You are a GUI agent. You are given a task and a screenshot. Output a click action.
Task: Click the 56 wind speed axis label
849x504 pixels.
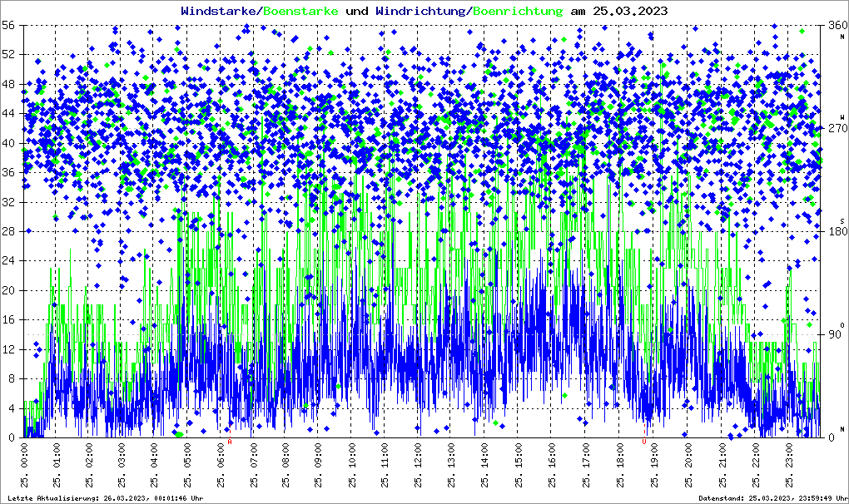[8, 26]
